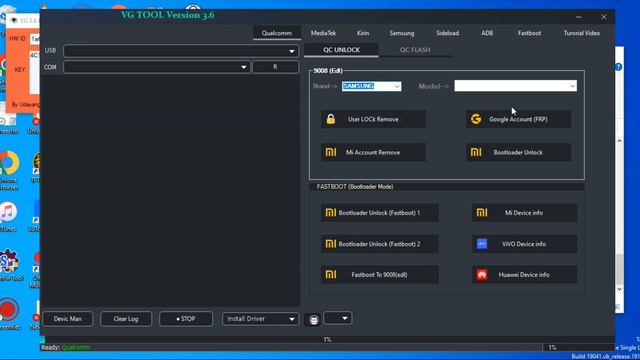Click the Ready: Qualcomm status text

click(66, 347)
